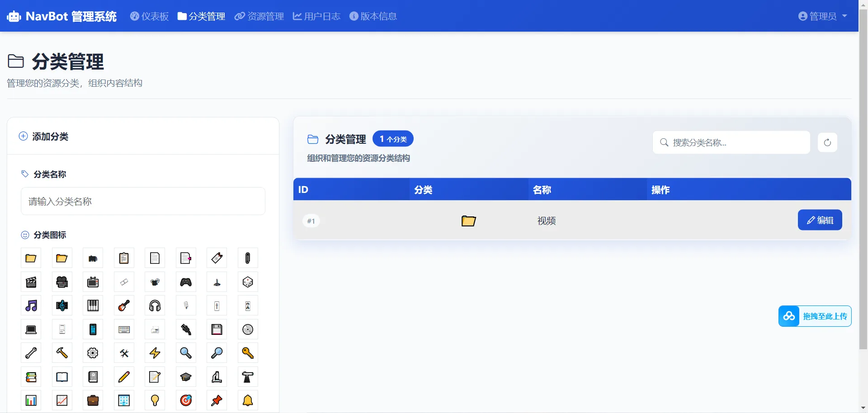
Task: Select the TV icon from the icon grid
Action: coord(93,282)
